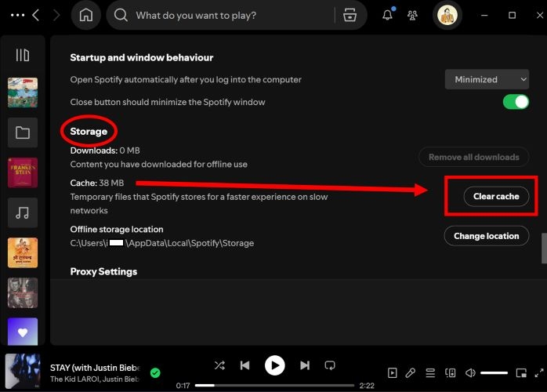Skip to previous track
This screenshot has width=547, height=392.
[245, 365]
